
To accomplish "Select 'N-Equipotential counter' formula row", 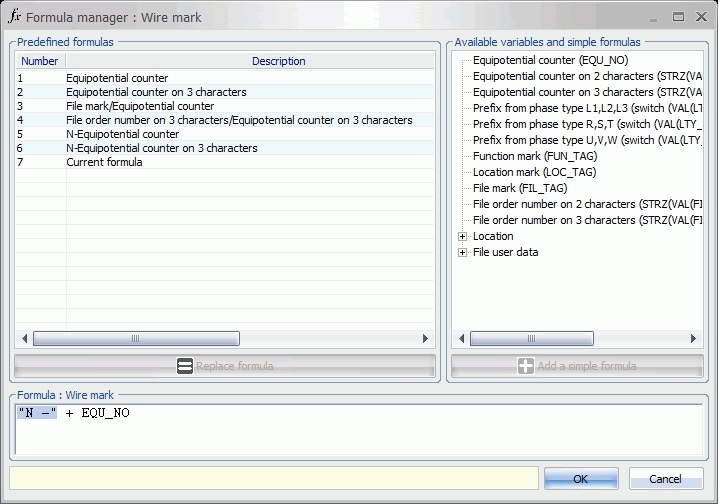I will 225,134.
